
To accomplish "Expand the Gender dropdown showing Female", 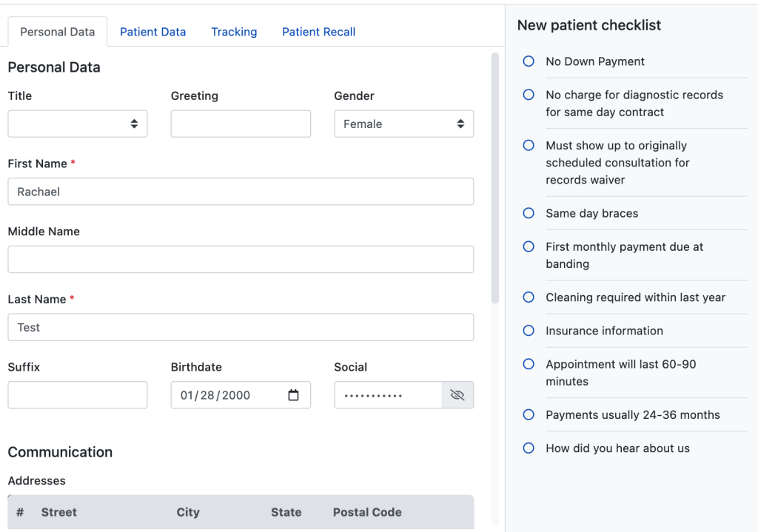I will click(403, 124).
